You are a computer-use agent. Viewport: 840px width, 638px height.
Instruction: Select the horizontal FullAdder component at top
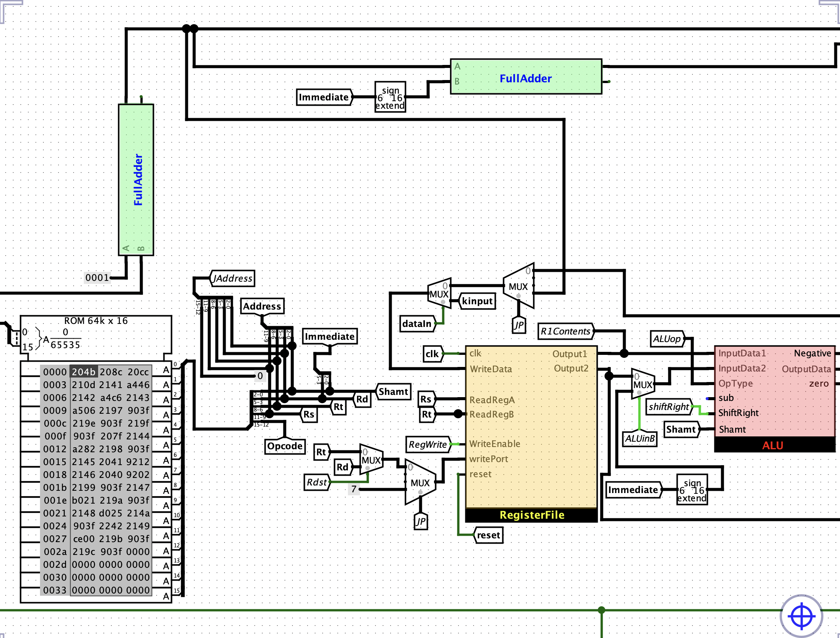point(526,76)
